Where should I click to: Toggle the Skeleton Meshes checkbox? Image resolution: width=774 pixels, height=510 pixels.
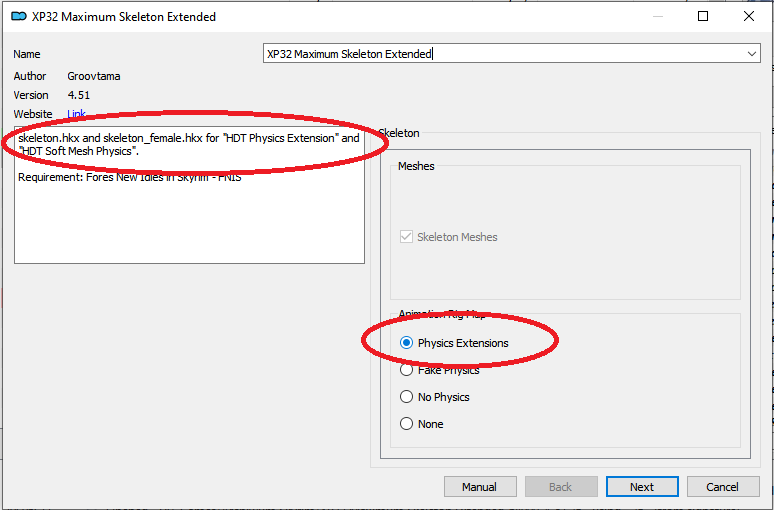(406, 237)
